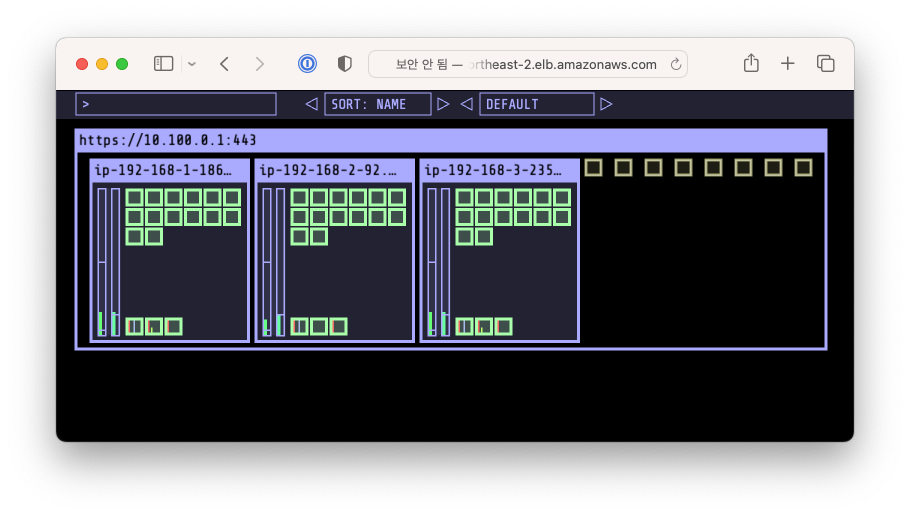
Task: Select first green pod box in node ip-192-168-2-92
Action: pyautogui.click(x=299, y=197)
